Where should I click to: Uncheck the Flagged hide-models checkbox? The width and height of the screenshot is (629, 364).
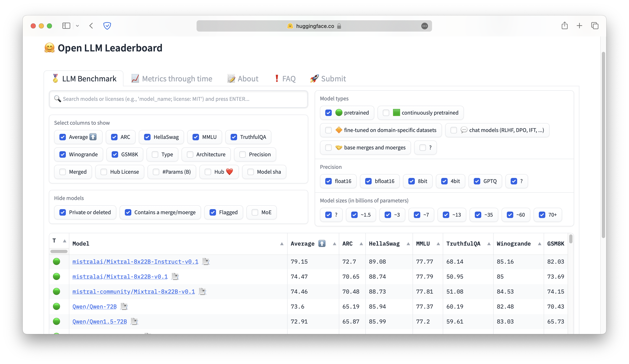[x=213, y=212]
